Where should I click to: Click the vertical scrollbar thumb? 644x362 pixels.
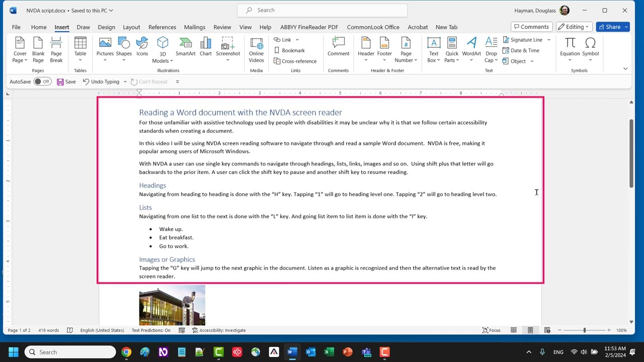pos(631,154)
